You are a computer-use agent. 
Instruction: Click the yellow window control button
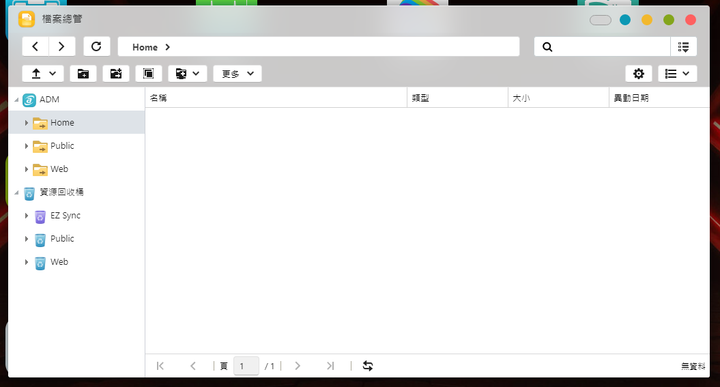(x=647, y=20)
